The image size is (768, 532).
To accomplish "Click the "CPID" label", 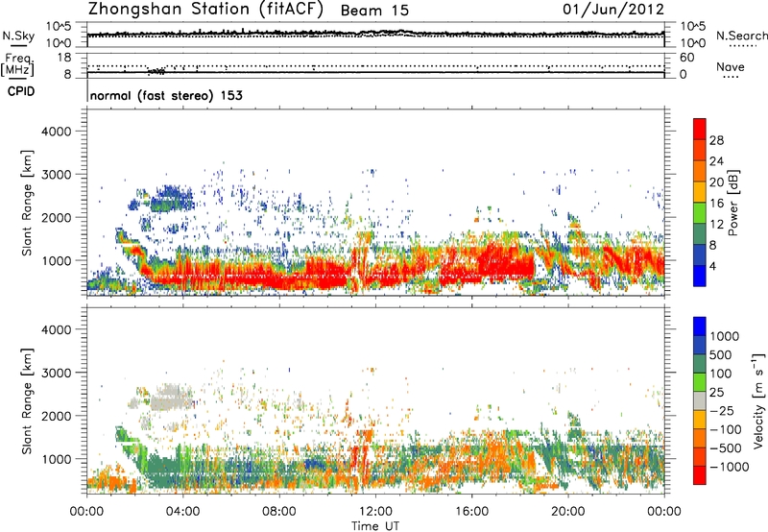I will pos(21,91).
